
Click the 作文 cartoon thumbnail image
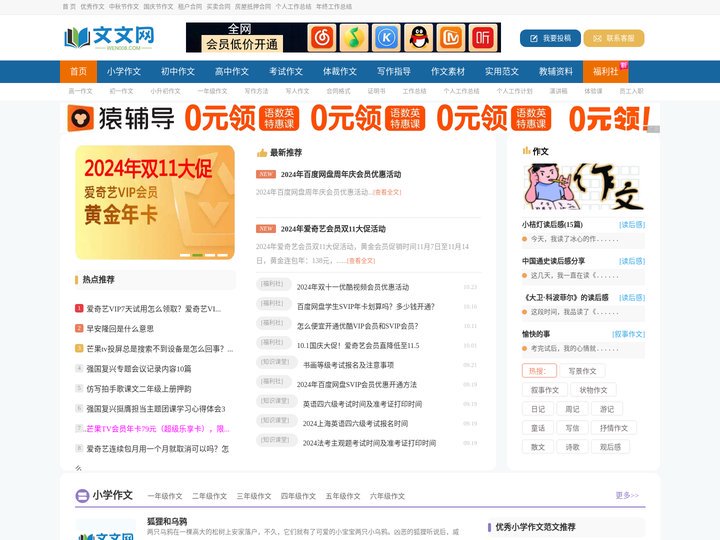click(x=583, y=187)
